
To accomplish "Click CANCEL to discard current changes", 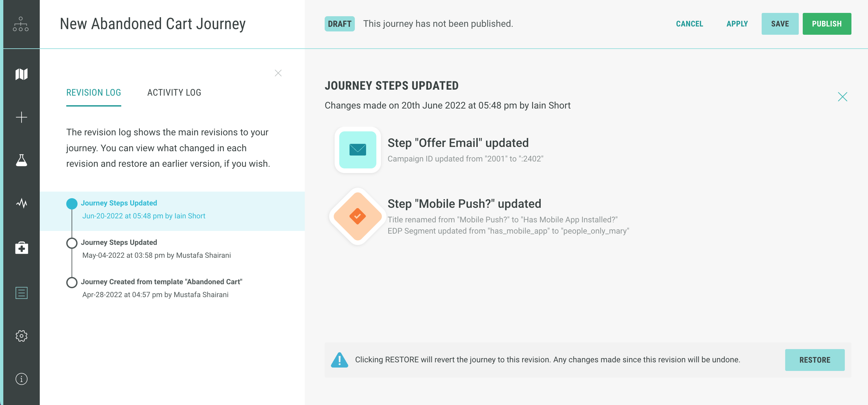I will click(689, 23).
